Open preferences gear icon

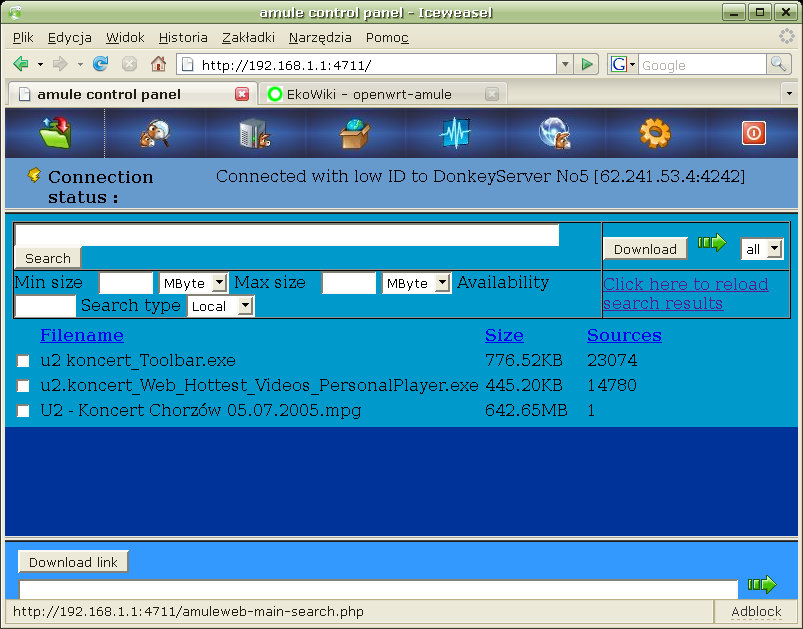[654, 133]
